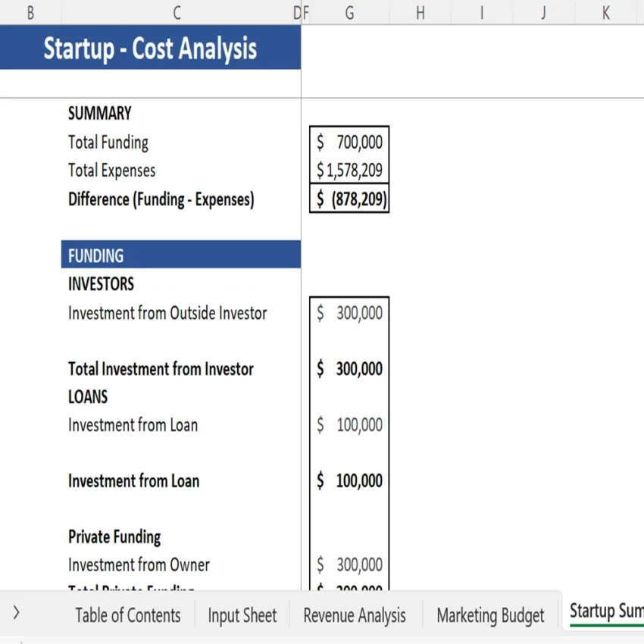Switch to the Table of Contents tab
Viewport: 644px width, 644px height.
tap(127, 615)
